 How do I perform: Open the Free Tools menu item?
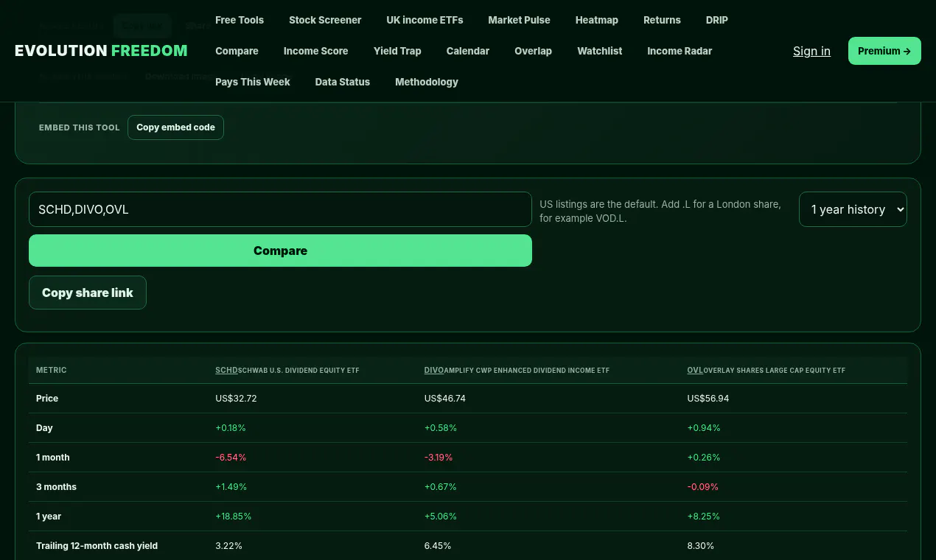click(240, 20)
